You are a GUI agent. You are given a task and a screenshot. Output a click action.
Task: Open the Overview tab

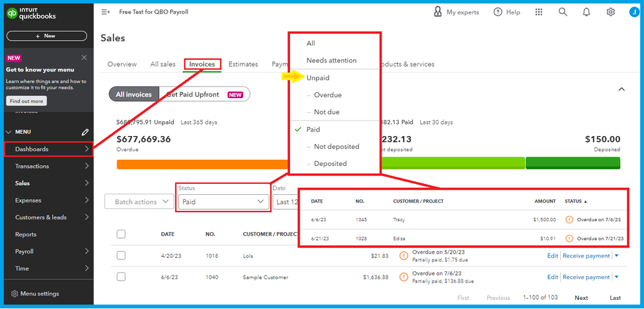click(x=122, y=64)
